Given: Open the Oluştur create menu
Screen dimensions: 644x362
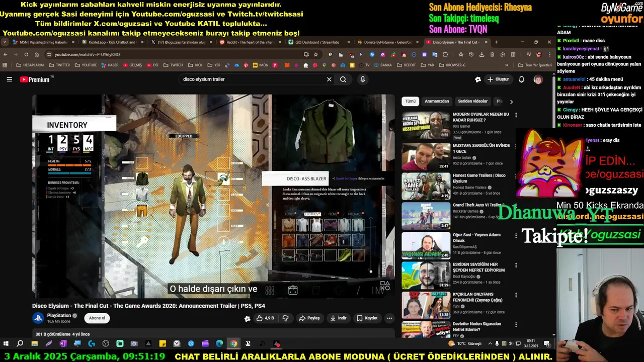Looking at the screenshot, I should click(498, 79).
